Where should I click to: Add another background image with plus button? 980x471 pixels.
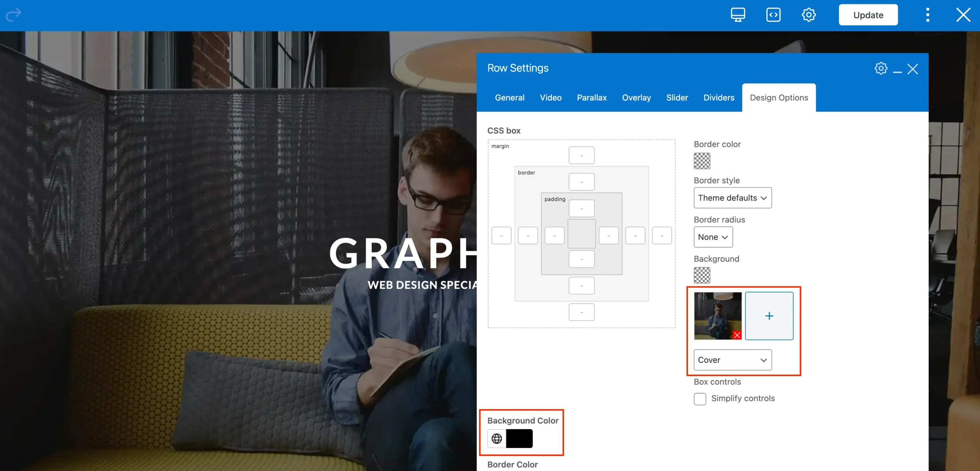coord(769,316)
